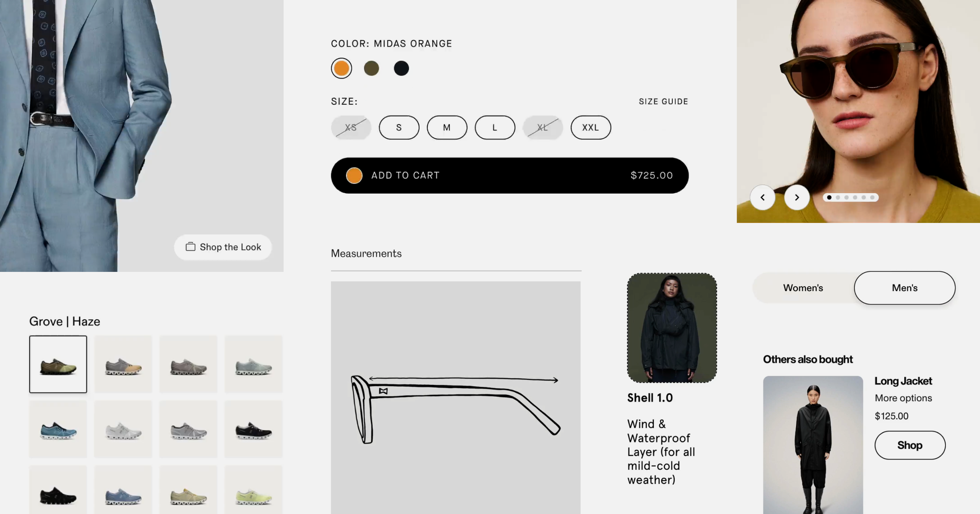Shop the Long Jacket button
980x514 pixels.
pos(910,445)
